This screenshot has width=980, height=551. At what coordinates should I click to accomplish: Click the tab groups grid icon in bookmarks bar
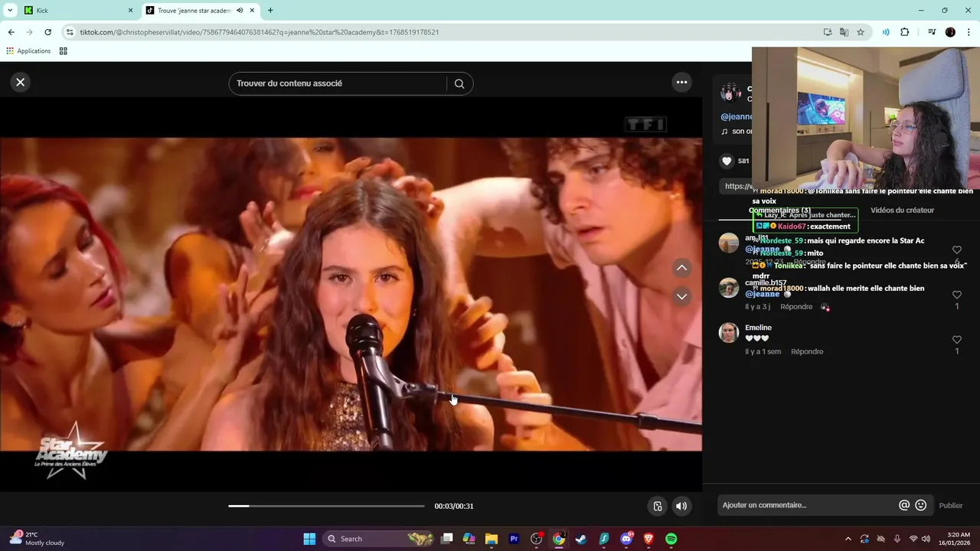tap(64, 51)
